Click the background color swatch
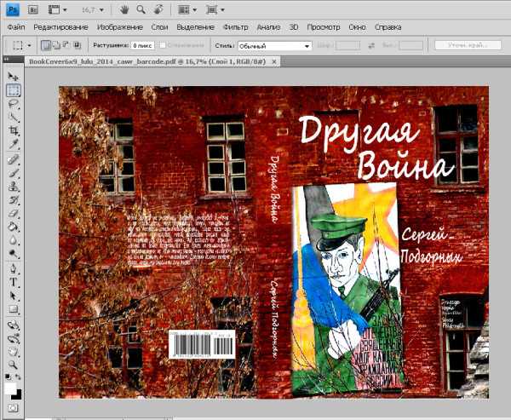The image size is (511, 420). pyautogui.click(x=17, y=395)
